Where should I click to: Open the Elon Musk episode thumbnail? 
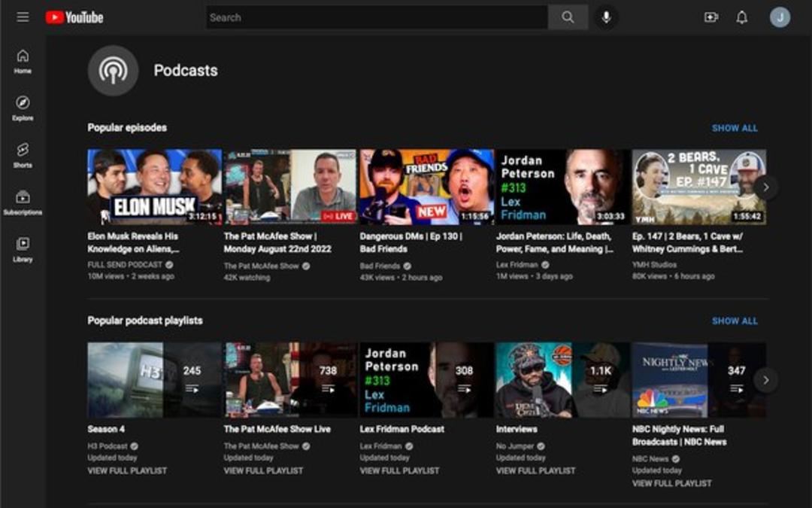coord(154,187)
